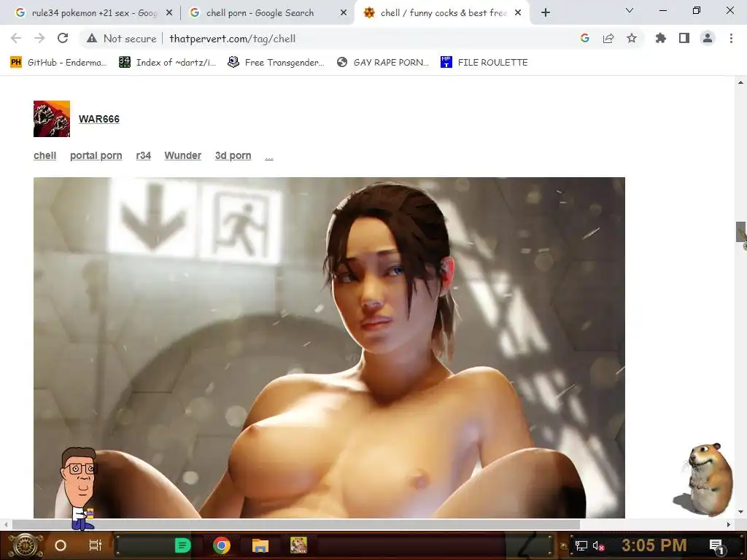Open the profile avatar menu
The height and width of the screenshot is (560, 747).
[x=708, y=38]
